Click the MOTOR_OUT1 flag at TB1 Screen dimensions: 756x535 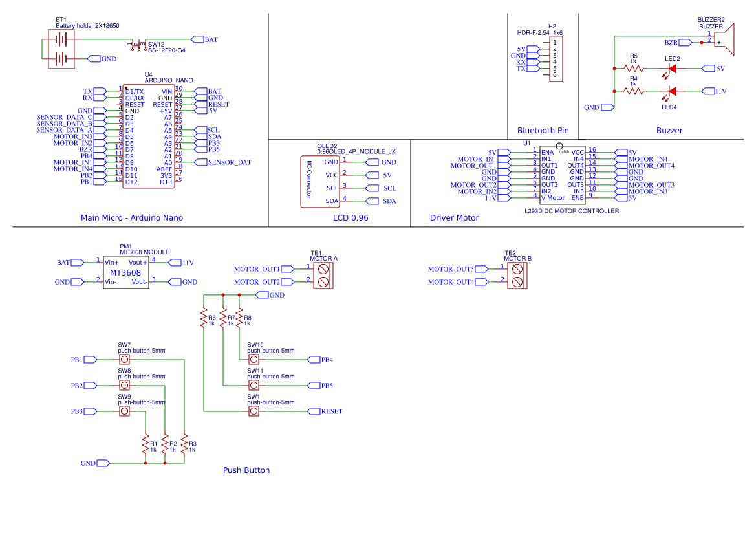264,269
